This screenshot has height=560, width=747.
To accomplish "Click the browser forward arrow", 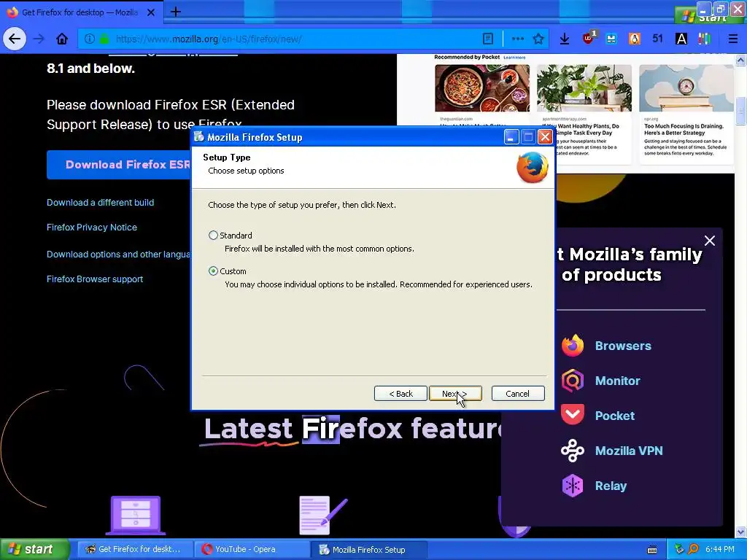I will (x=39, y=39).
